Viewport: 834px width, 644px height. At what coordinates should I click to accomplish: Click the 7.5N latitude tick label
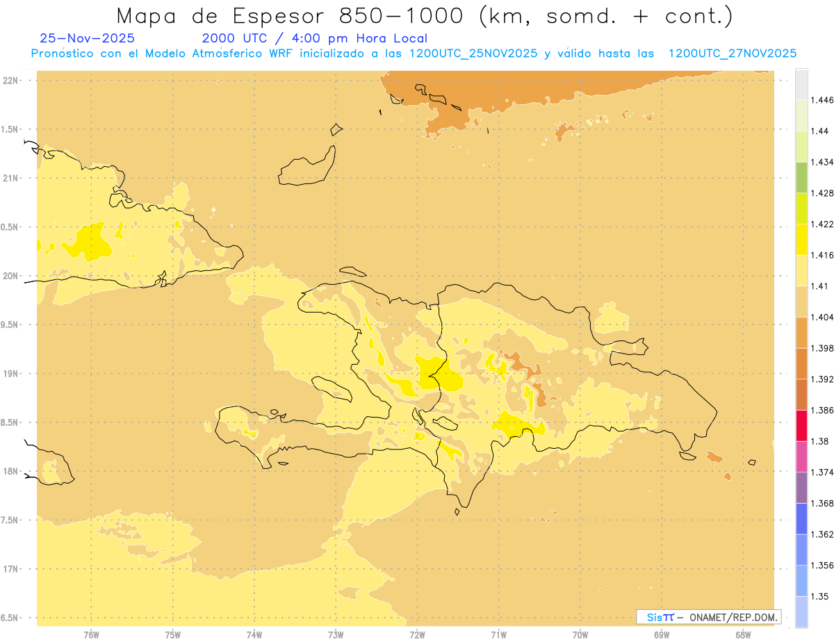(10, 520)
